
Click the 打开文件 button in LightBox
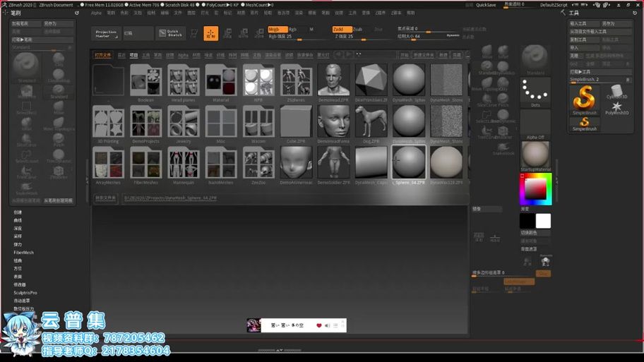click(x=102, y=55)
